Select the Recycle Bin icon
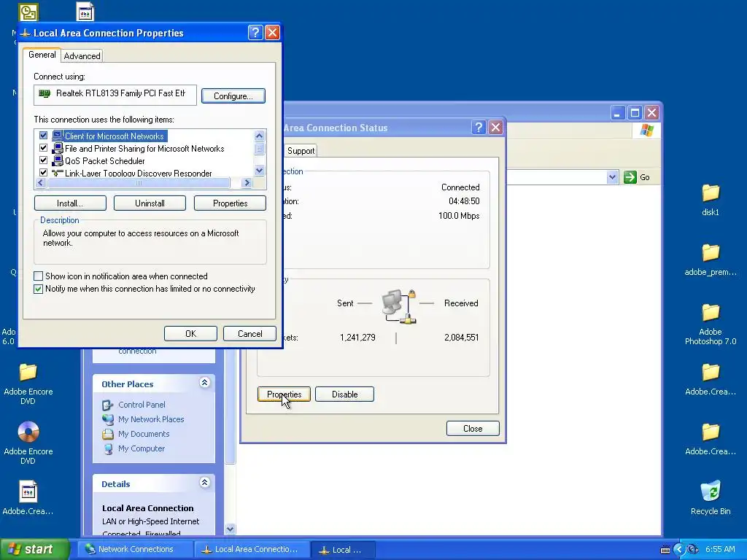The image size is (747, 560). (711, 491)
